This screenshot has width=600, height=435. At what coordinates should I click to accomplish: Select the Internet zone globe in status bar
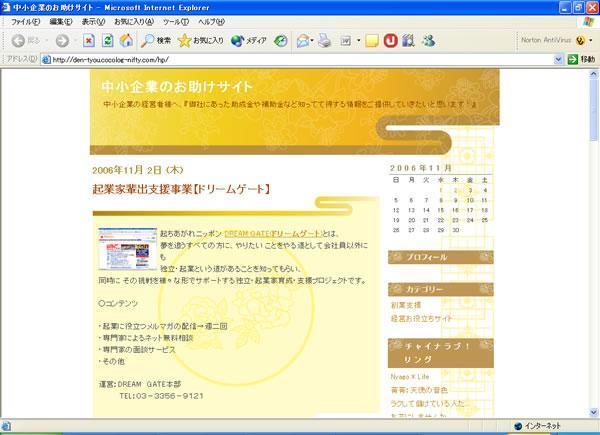(518, 426)
